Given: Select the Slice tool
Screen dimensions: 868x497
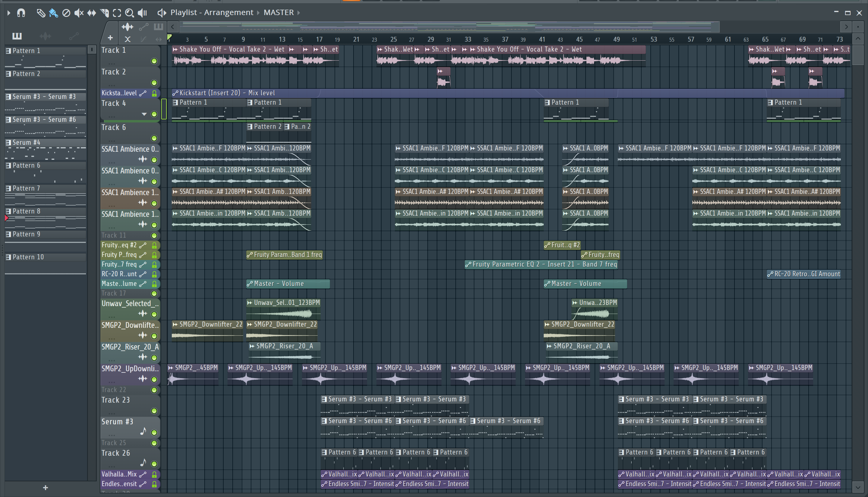Looking at the screenshot, I should tap(105, 13).
